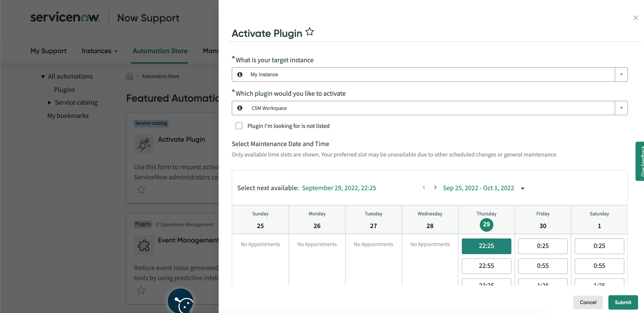This screenshot has width=644, height=313.
Task: Click the Automation Store breadcrumb
Action: click(x=160, y=76)
